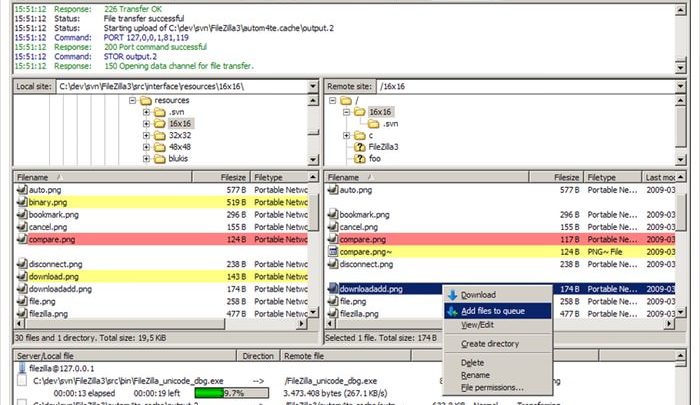
Task: Select the local downloadadd.png row
Action: pos(161,289)
